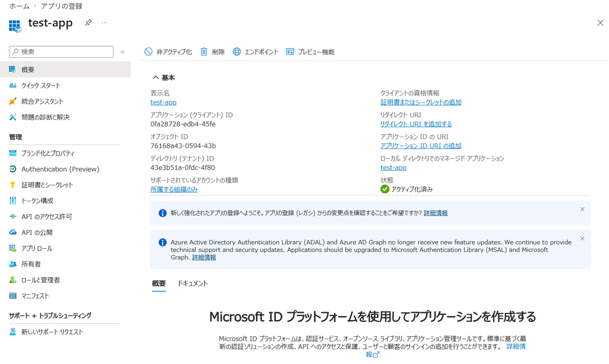
Task: Click the 削除 trash can icon
Action: click(204, 52)
